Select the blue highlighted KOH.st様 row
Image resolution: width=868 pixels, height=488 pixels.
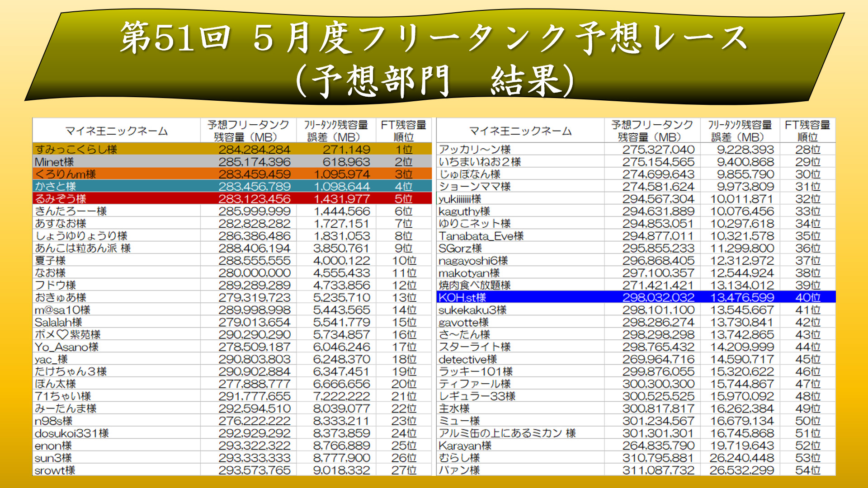click(635, 297)
